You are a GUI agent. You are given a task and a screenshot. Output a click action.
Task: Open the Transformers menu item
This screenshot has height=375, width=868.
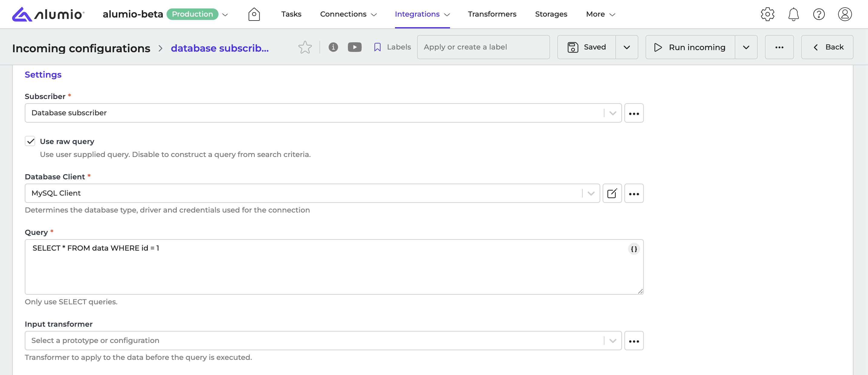pos(492,14)
